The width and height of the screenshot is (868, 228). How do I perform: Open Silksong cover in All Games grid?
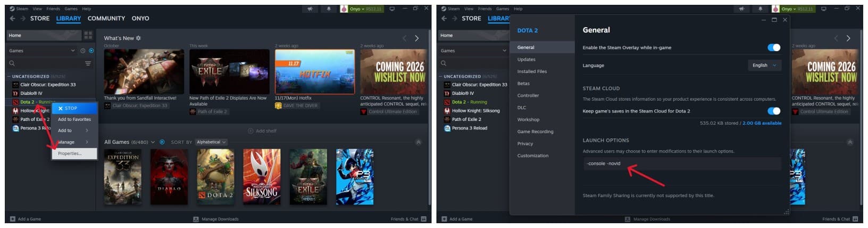(x=262, y=177)
